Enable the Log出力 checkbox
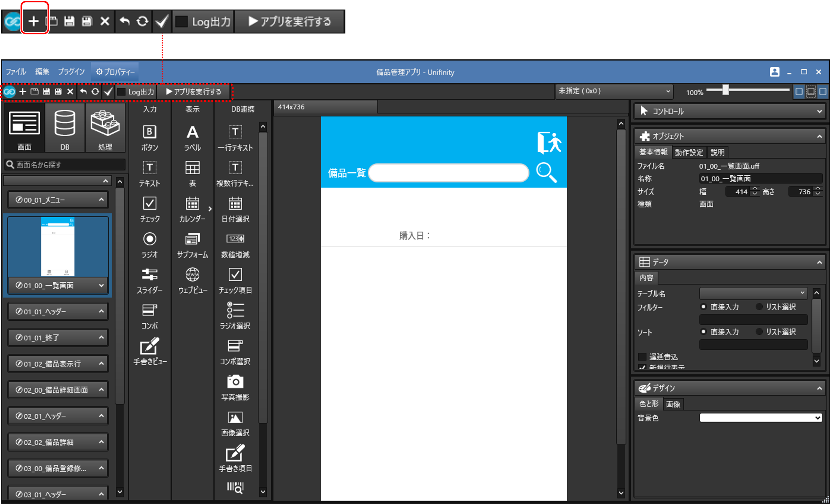Screen dimensions: 830x504 pos(121,91)
